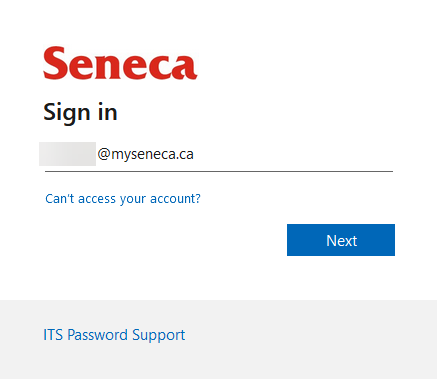Open the "Can't access your account?" link

point(123,199)
